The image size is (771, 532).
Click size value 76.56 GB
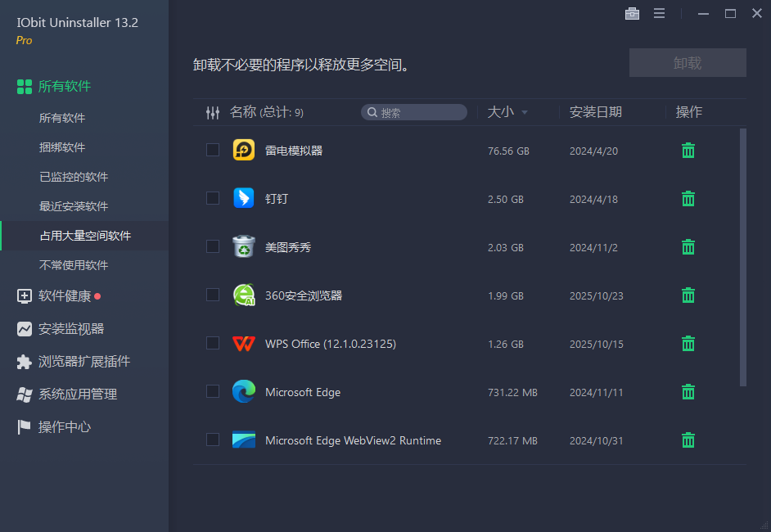point(508,151)
